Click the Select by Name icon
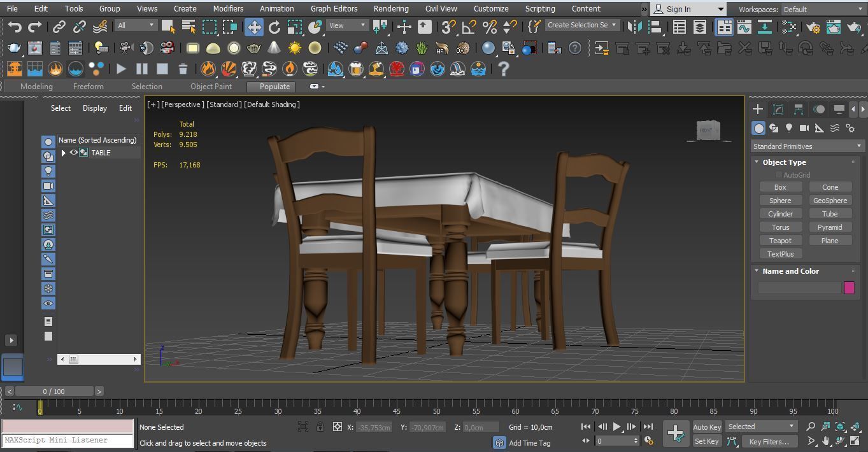 pos(189,27)
